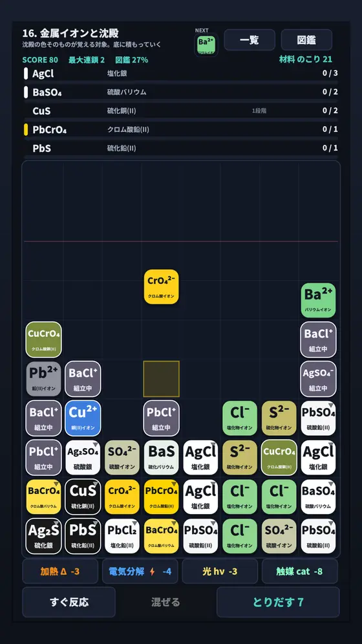Viewport: 362px width, 644px height.
Task: Tap the NEXT Ba²⁺ preview tile
Action: [206, 45]
